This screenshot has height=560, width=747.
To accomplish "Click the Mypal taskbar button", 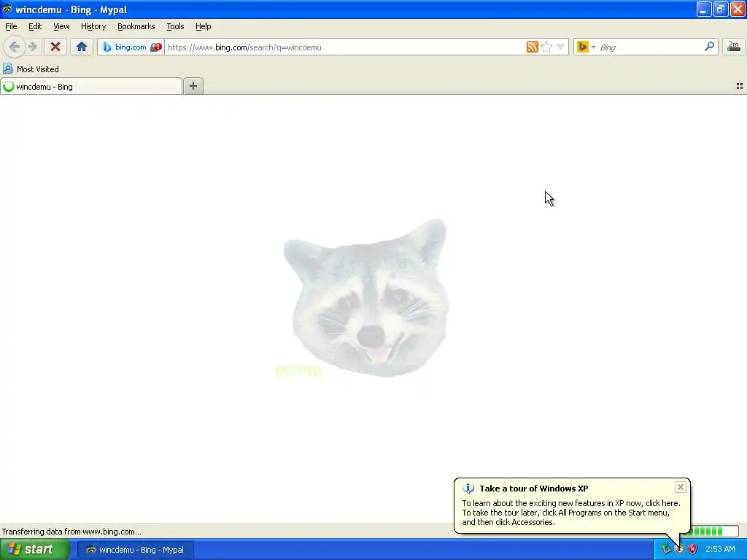I will 136,550.
